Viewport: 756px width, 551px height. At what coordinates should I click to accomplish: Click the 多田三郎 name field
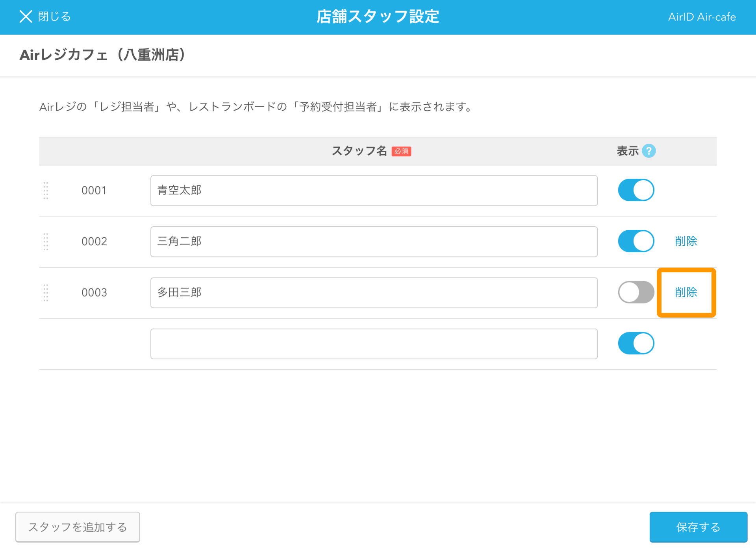point(374,293)
